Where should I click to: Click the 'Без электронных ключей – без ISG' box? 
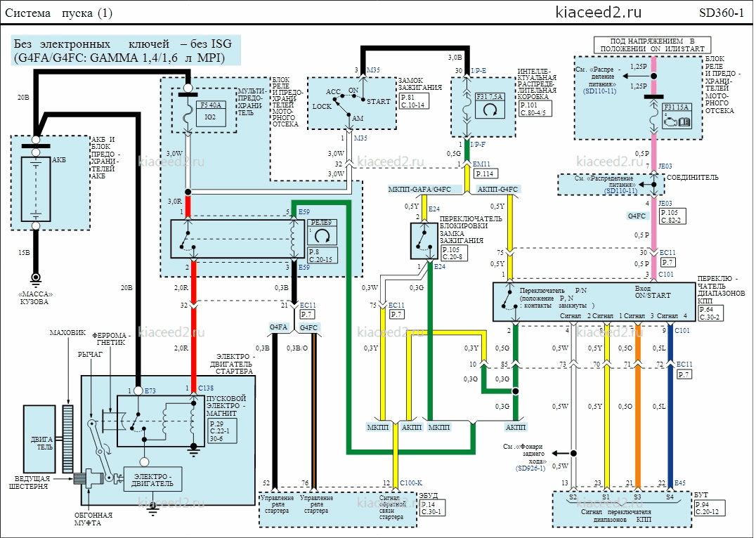click(x=125, y=51)
